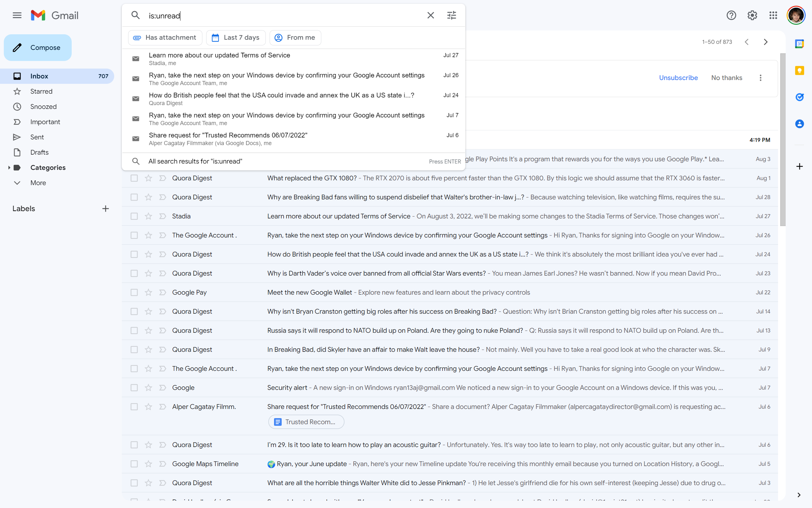Open Share request Trusted Recommends suggestion

pyautogui.click(x=293, y=139)
